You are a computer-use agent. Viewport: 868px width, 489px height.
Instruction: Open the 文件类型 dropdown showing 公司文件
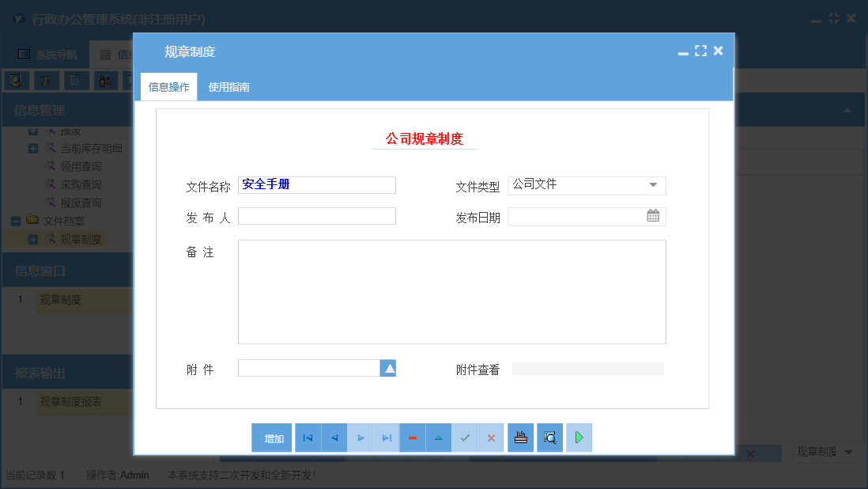[655, 185]
